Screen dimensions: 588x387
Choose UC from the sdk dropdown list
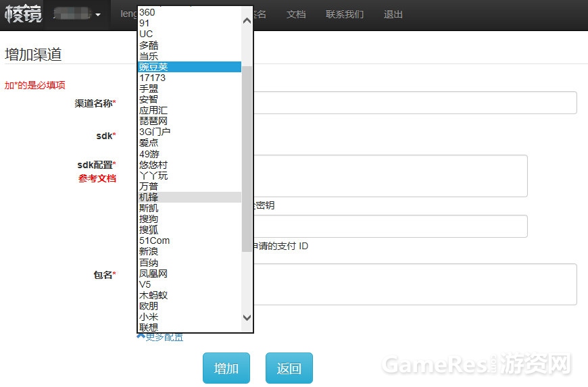click(190, 34)
